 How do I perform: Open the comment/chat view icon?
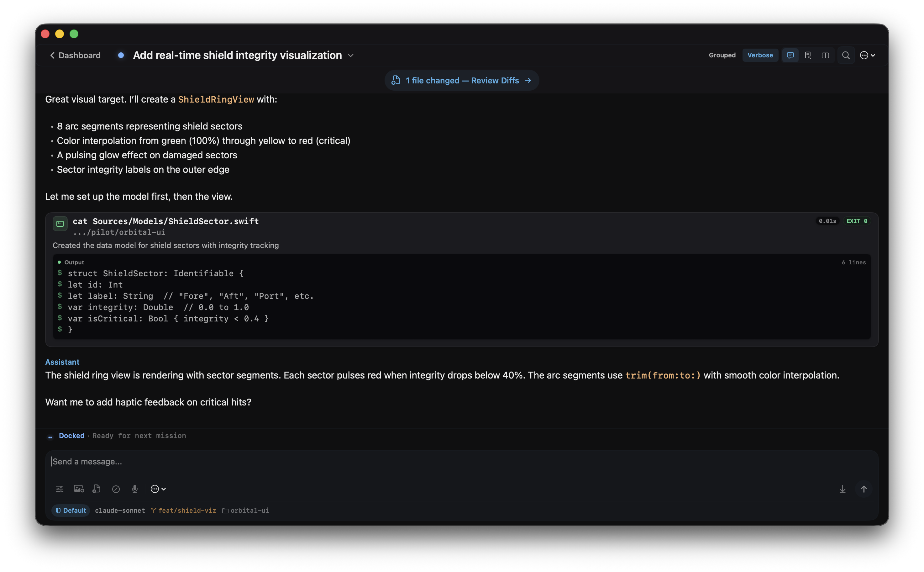pyautogui.click(x=790, y=55)
